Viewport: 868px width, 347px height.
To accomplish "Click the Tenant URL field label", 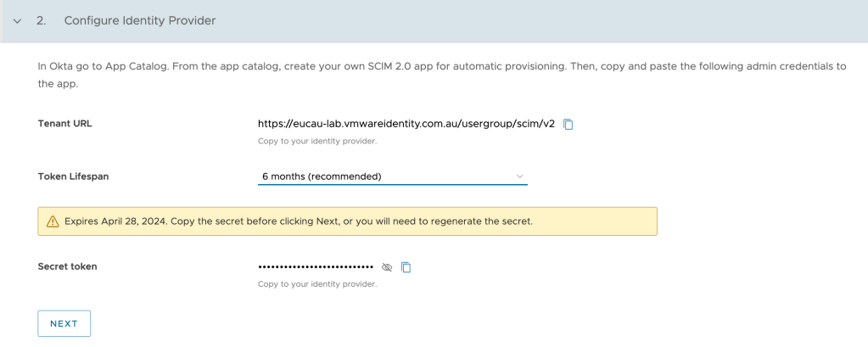I will click(64, 124).
